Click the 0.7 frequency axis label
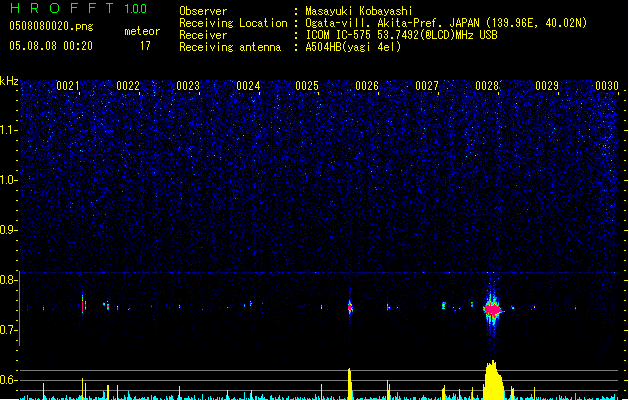629x400 pixels. [9, 330]
